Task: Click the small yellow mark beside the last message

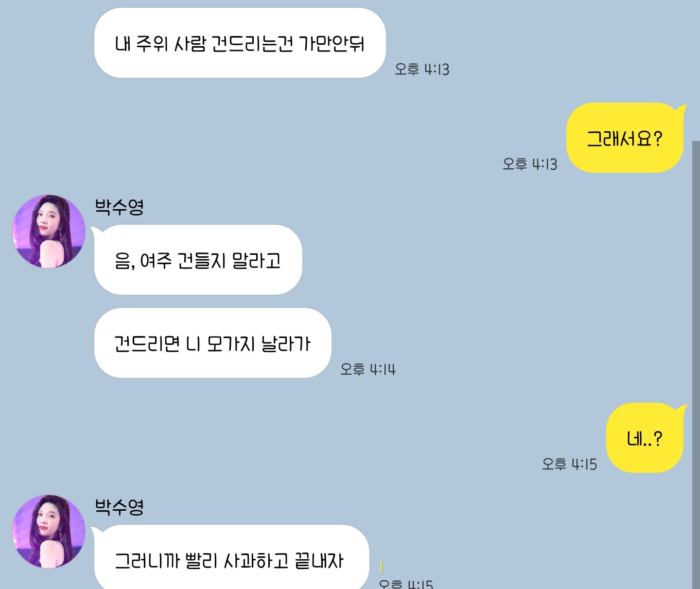Action: (382, 567)
